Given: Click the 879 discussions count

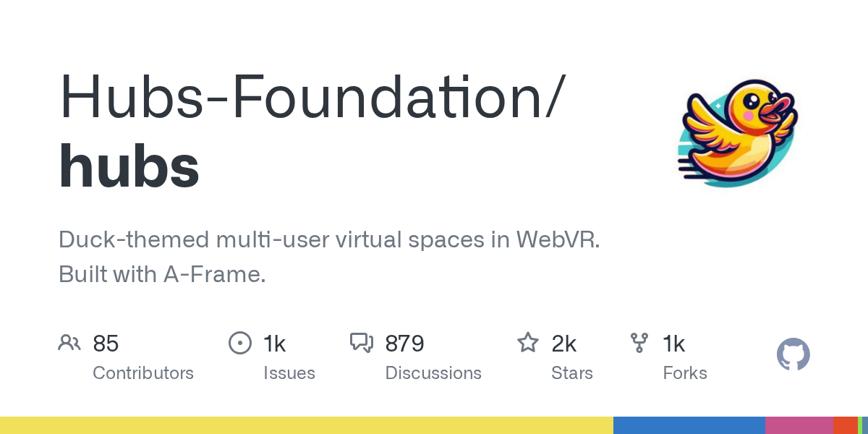Looking at the screenshot, I should click(404, 344).
